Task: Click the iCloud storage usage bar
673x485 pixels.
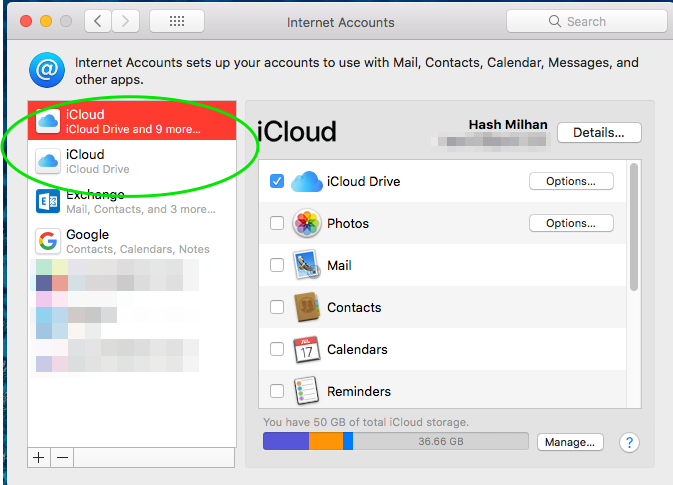Action: [396, 441]
